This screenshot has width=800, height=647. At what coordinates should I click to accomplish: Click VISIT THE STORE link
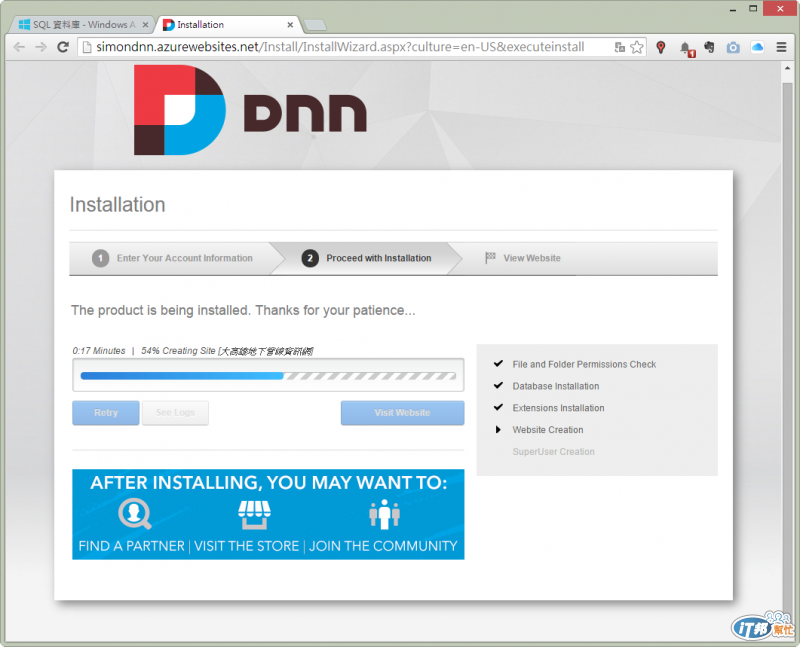pos(246,546)
